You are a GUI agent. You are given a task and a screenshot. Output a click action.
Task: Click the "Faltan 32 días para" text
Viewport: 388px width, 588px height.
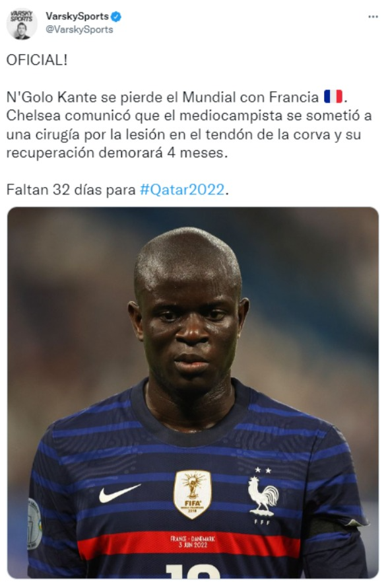[71, 190]
